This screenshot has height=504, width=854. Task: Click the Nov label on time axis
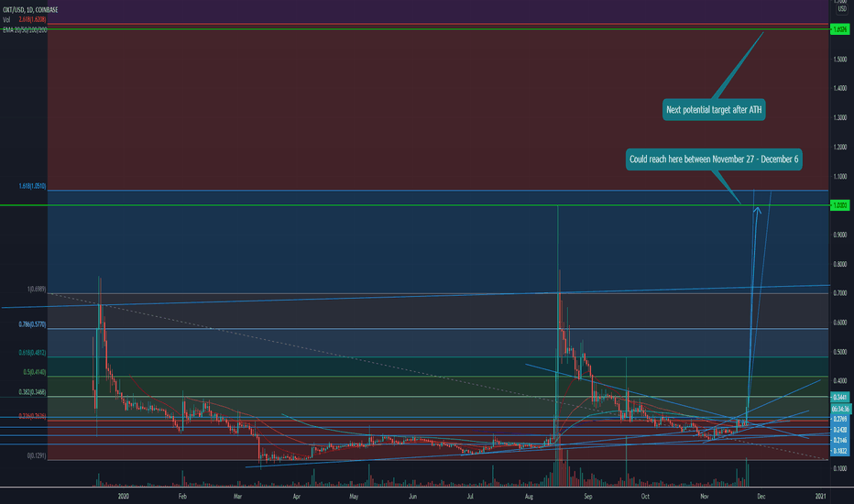tap(705, 497)
